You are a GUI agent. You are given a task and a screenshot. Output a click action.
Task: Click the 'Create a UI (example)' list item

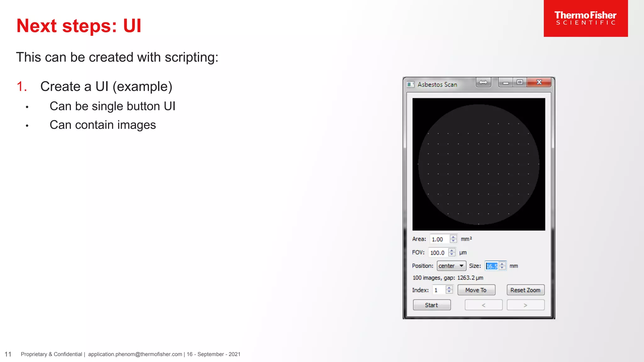click(x=106, y=86)
